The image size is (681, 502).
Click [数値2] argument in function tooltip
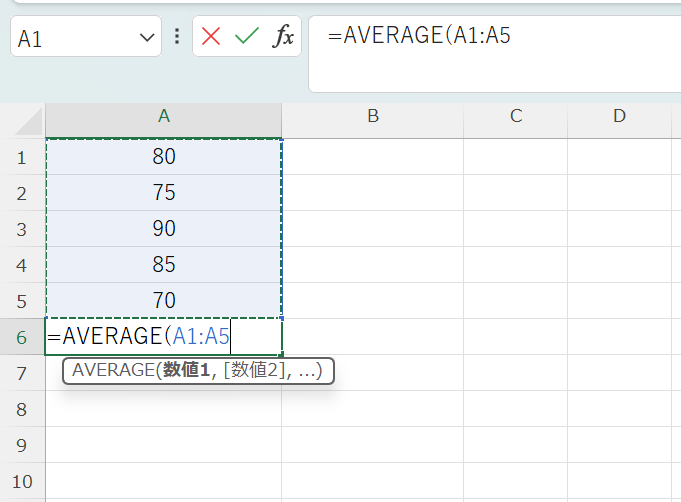(256, 372)
